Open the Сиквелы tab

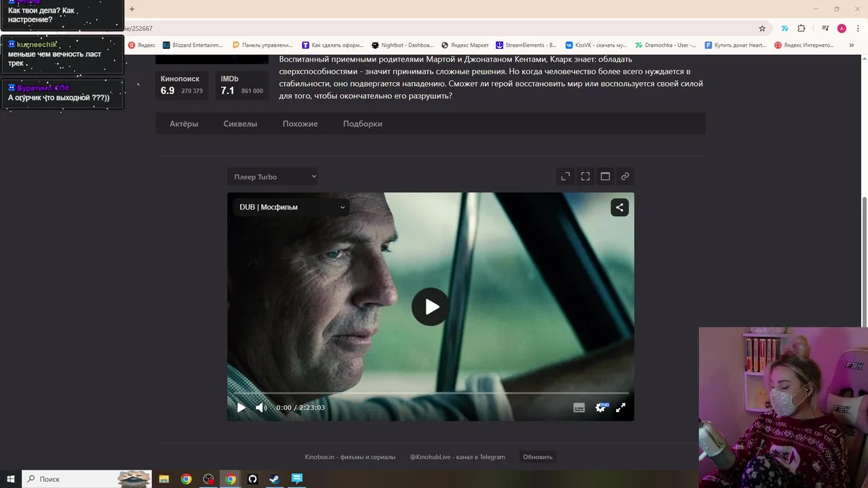[x=240, y=123]
